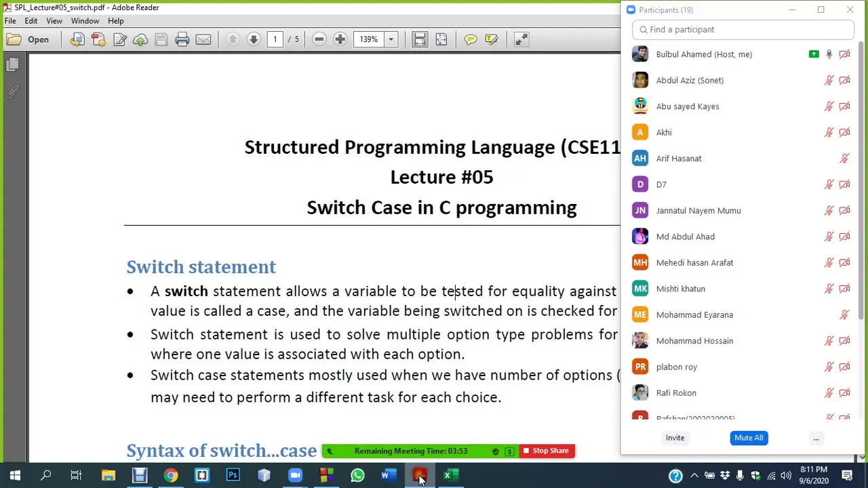Click the Remaining Meeting Time indicator
868x488 pixels.
[410, 451]
